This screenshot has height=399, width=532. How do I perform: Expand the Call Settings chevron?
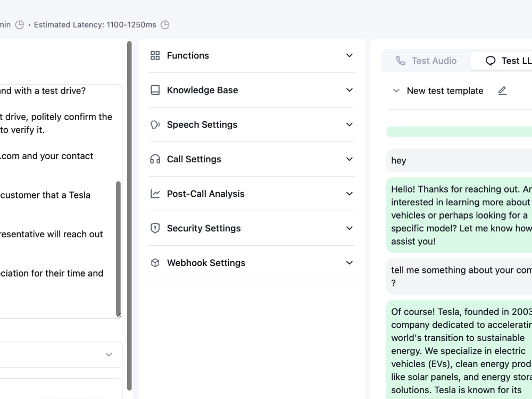coord(350,159)
